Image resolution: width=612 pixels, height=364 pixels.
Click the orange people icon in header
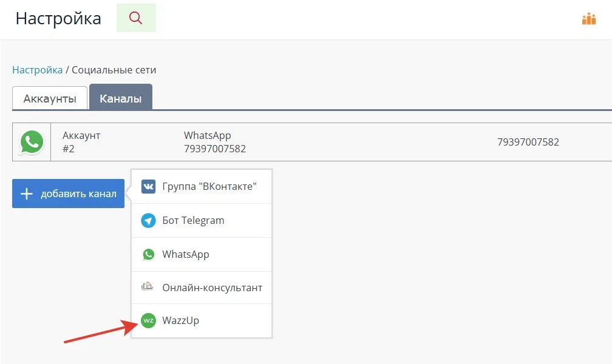pos(588,19)
